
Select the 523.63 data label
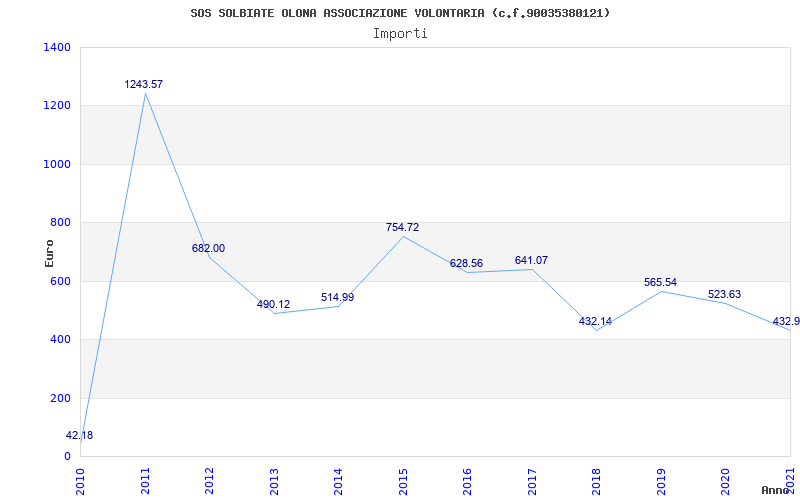tap(724, 295)
